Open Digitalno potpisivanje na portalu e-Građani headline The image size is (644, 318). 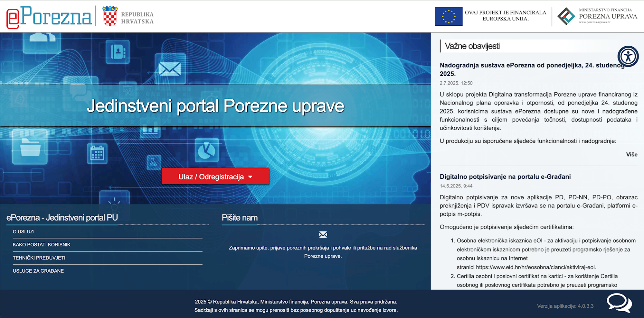[x=505, y=177]
